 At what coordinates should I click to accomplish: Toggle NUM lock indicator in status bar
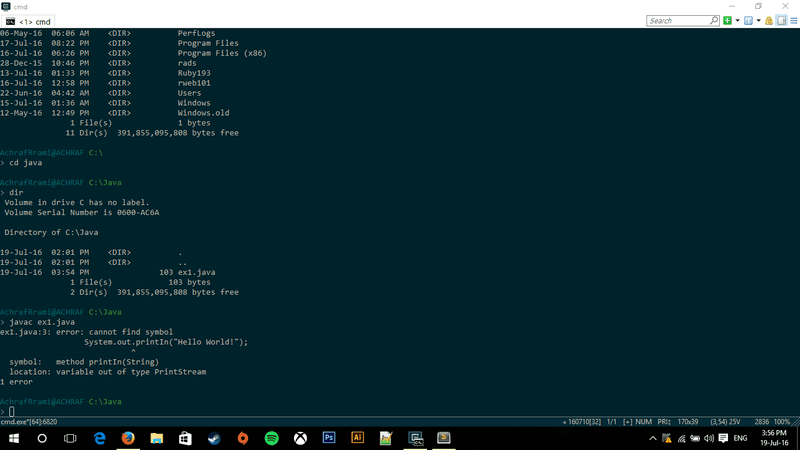pos(643,422)
